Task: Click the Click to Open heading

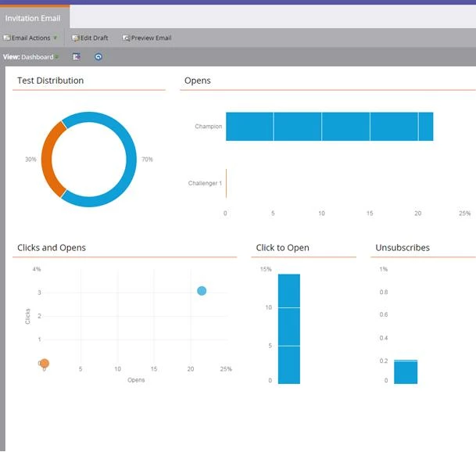Action: (282, 248)
